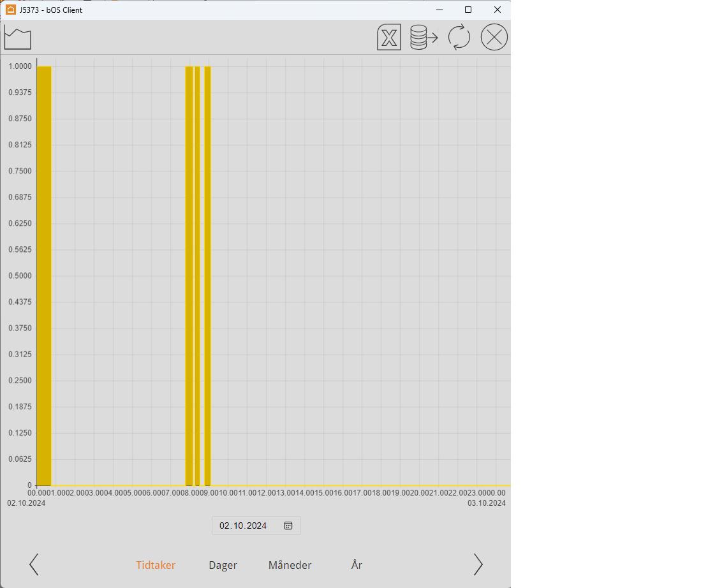Click the bOS app icon in the title bar

pos(11,10)
